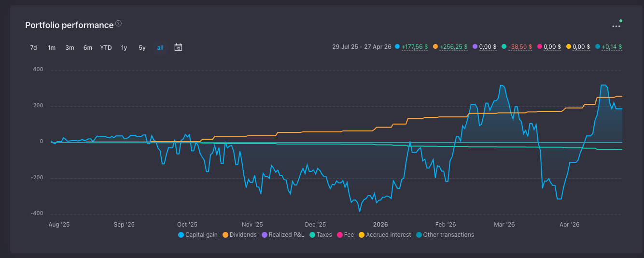Toggle Realized P&L series in legend
Image resolution: width=644 pixels, height=258 pixels.
pos(283,235)
